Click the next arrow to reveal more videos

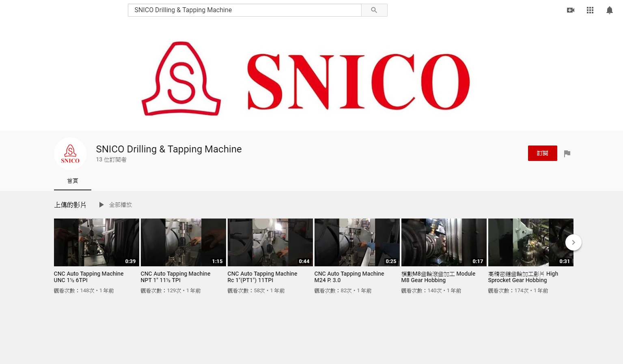(x=573, y=242)
